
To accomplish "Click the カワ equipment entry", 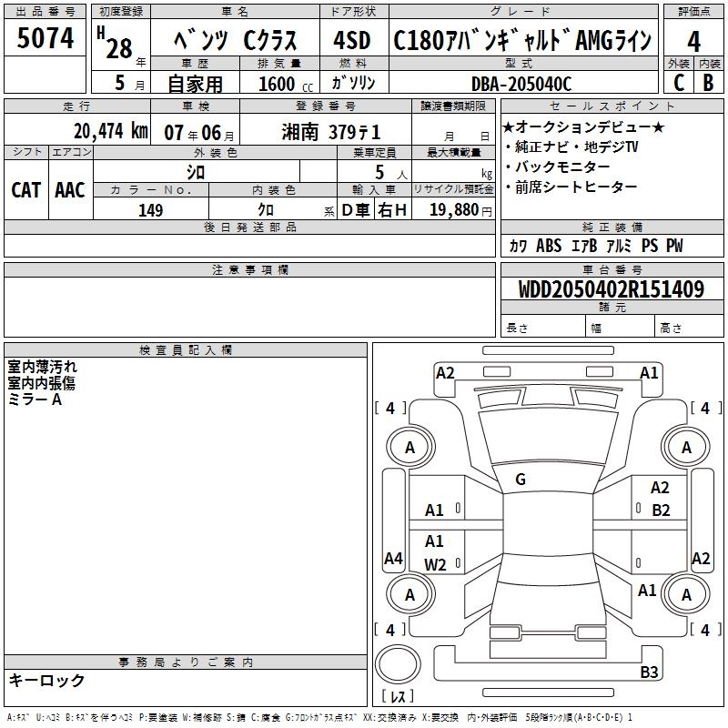I will [x=518, y=246].
